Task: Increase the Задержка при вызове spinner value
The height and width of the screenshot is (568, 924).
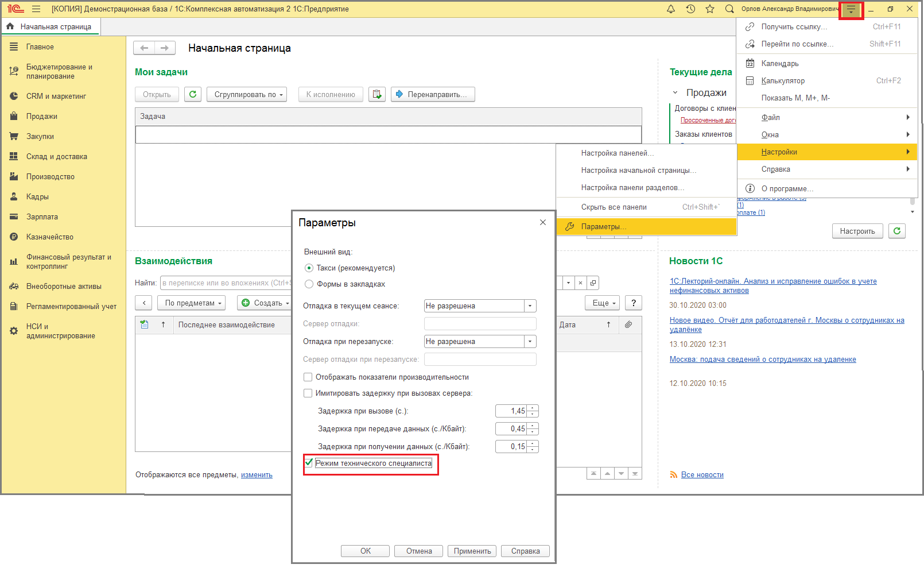Action: pos(533,408)
